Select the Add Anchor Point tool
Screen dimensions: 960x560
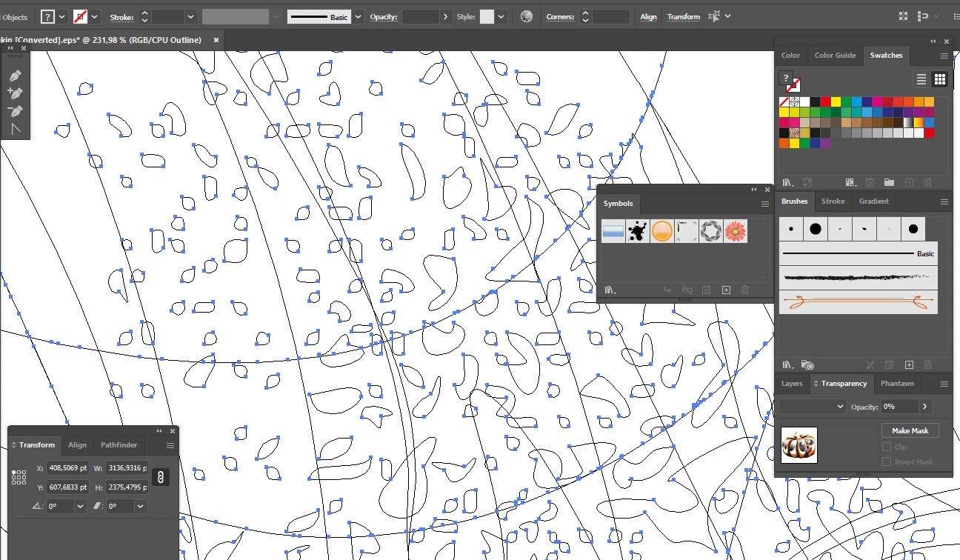(16, 93)
